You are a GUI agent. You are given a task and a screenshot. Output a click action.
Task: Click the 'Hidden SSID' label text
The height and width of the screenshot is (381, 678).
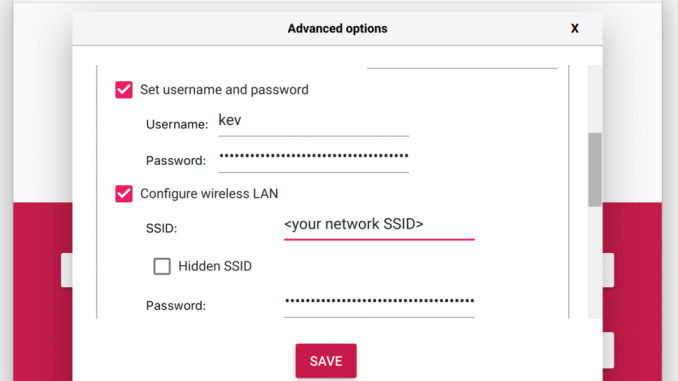(215, 266)
